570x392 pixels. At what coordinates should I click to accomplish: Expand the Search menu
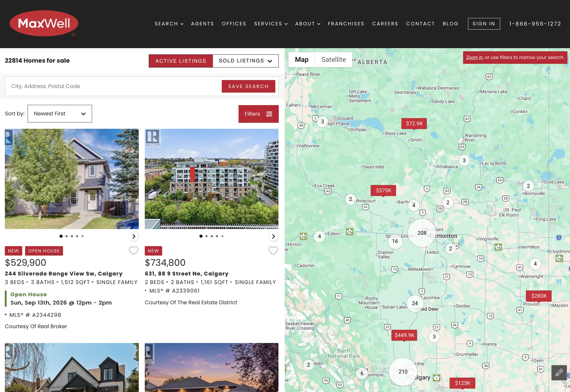pyautogui.click(x=169, y=24)
